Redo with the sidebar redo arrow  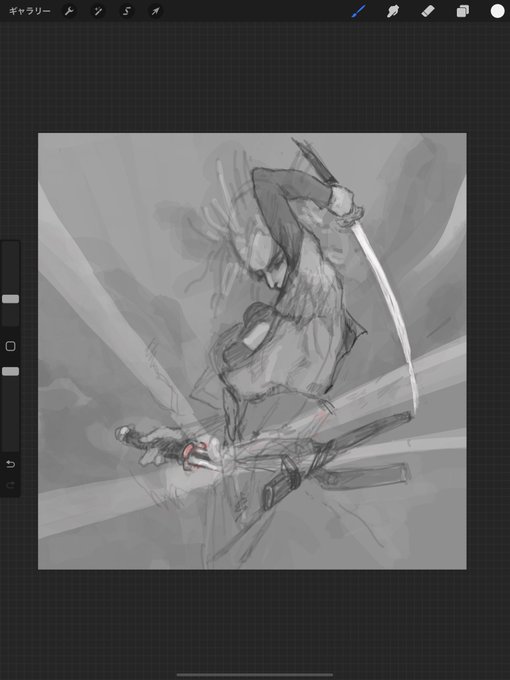[10, 485]
